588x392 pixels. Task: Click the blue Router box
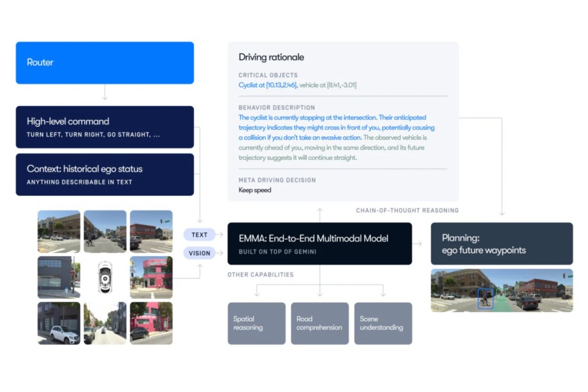tap(105, 63)
